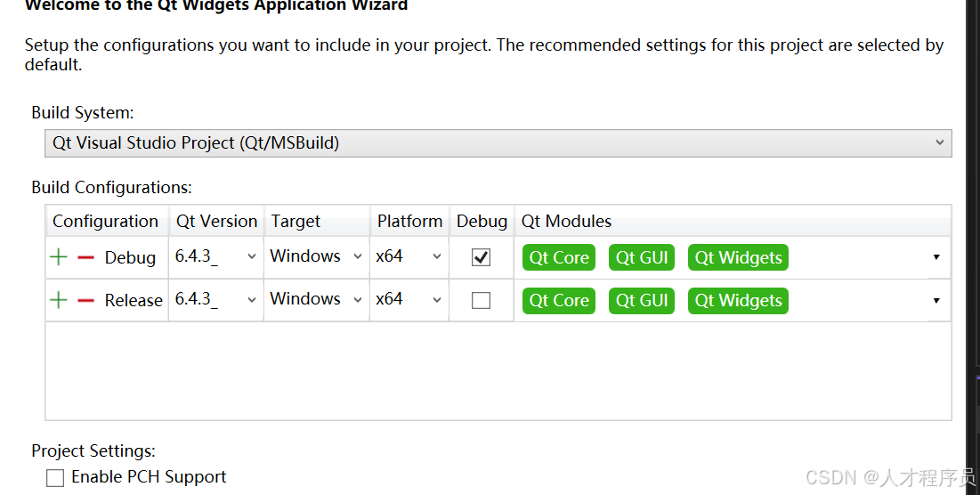Expand Qt Modules list arrow in Debug row
980x495 pixels.
coord(936,257)
